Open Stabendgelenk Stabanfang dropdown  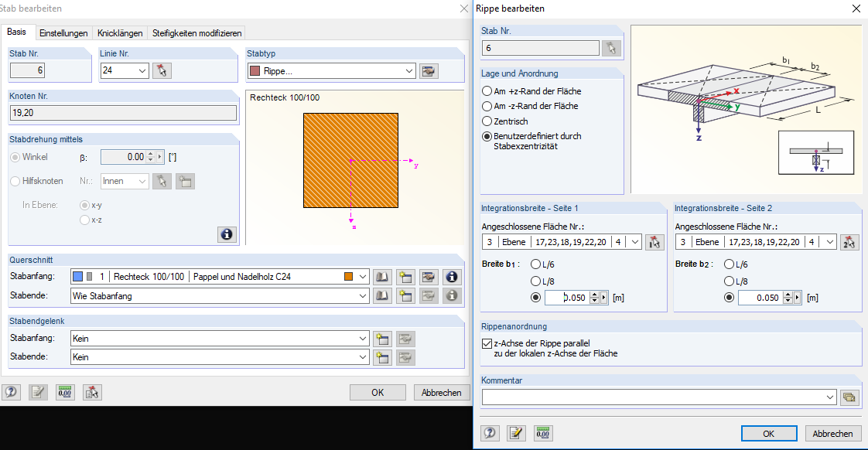363,339
